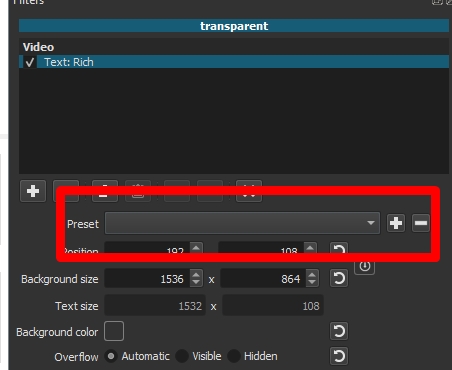This screenshot has height=370, width=452.
Task: Click the Text size height value 108
Action: [273, 305]
